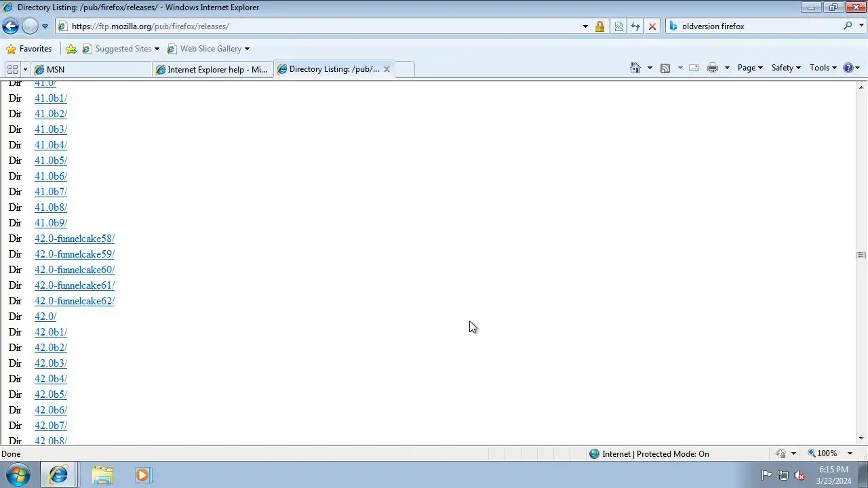Click the network tray icon
The width and height of the screenshot is (868, 488).
[x=783, y=475]
